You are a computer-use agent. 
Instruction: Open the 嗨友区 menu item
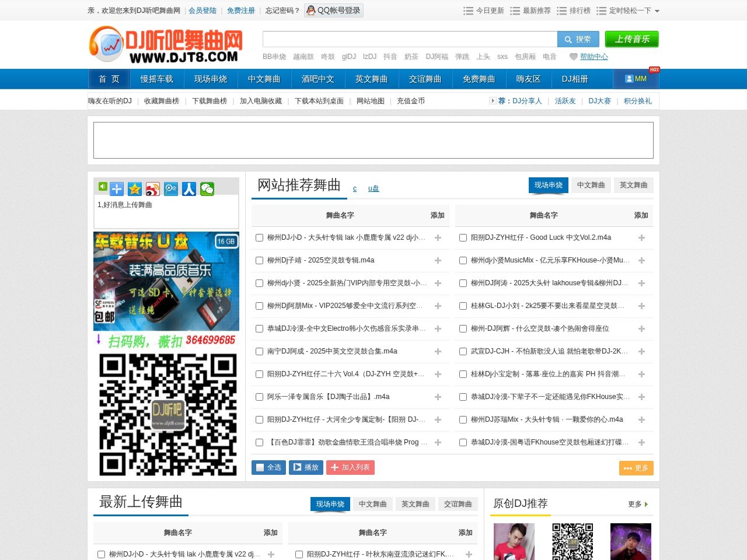(528, 79)
